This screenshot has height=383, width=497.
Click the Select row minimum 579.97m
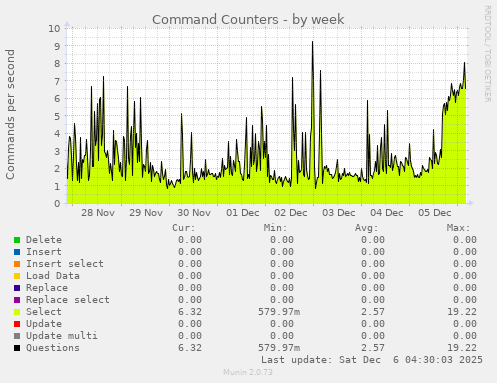pyautogui.click(x=279, y=312)
